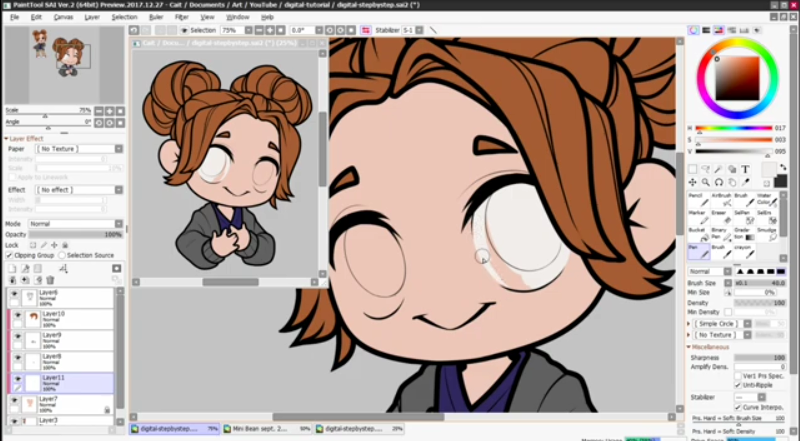Viewport: 800px width, 441px height.
Task: Toggle the Ver1 Prs Spec. checkbox
Action: point(738,376)
